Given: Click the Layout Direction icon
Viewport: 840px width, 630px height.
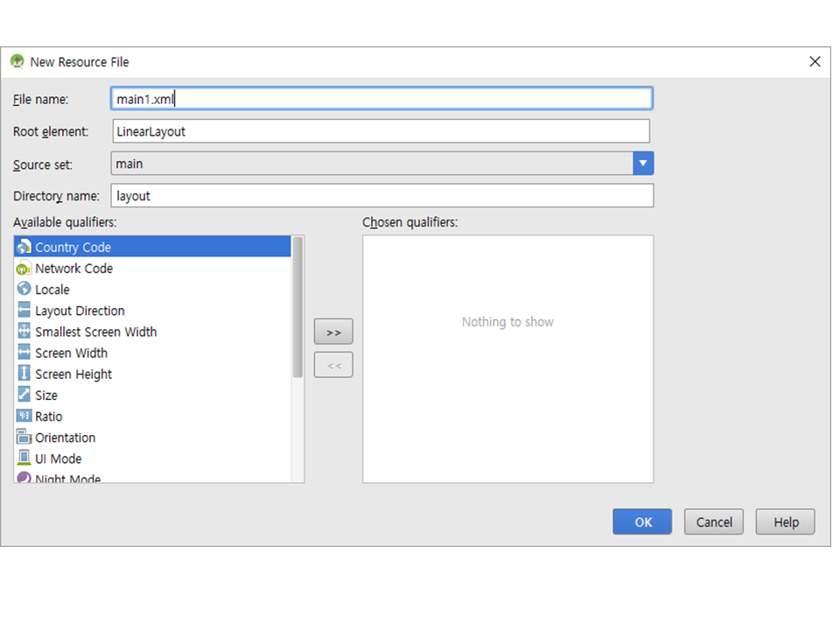Looking at the screenshot, I should pos(24,311).
